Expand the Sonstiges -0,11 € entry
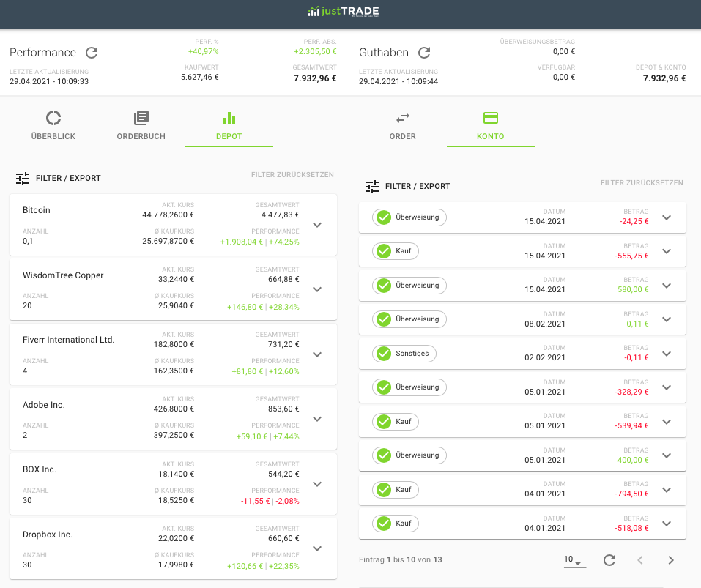701x588 pixels. tap(667, 354)
